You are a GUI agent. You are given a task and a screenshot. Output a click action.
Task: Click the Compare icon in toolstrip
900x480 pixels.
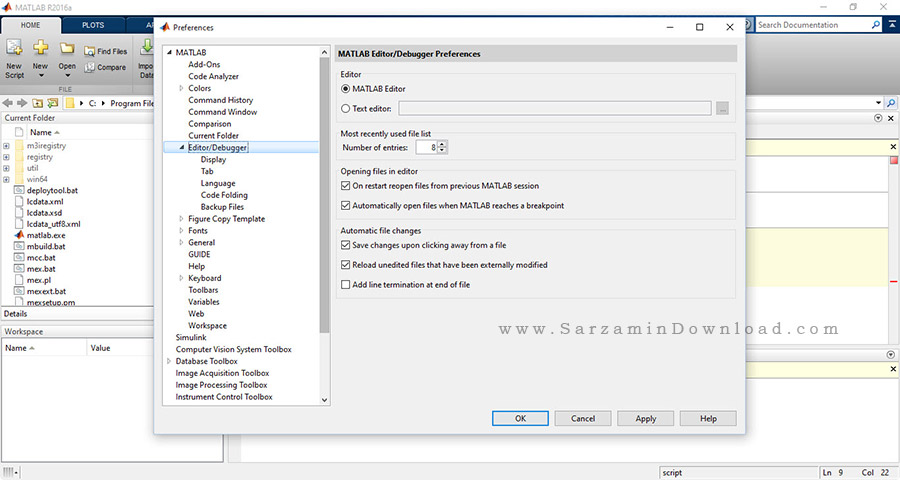90,67
